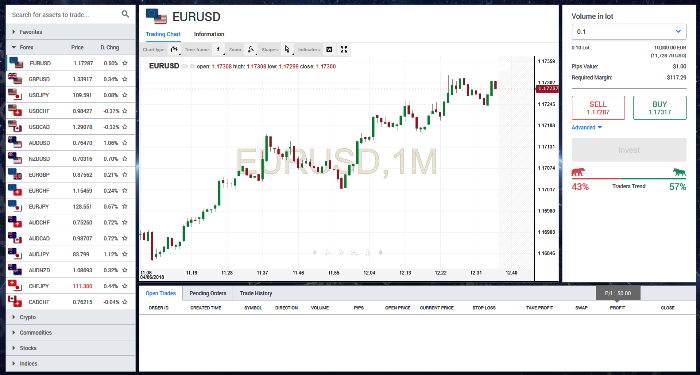This screenshot has width=700, height=375.
Task: Expand the Stocks section
Action: click(x=71, y=348)
